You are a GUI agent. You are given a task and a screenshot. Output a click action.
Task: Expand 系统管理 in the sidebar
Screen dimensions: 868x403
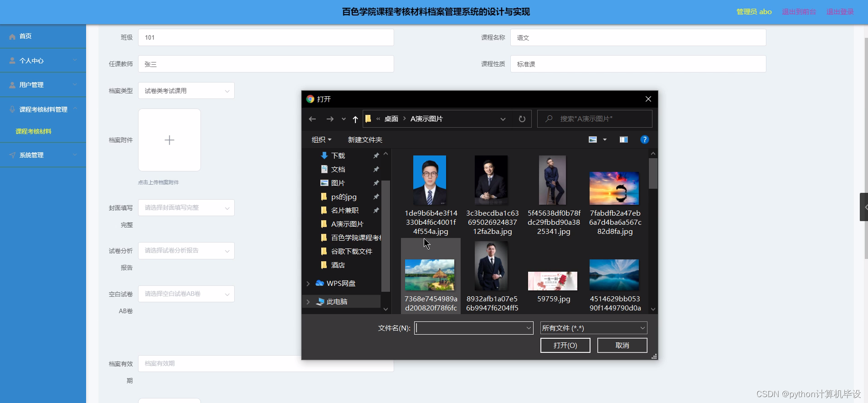pos(43,155)
